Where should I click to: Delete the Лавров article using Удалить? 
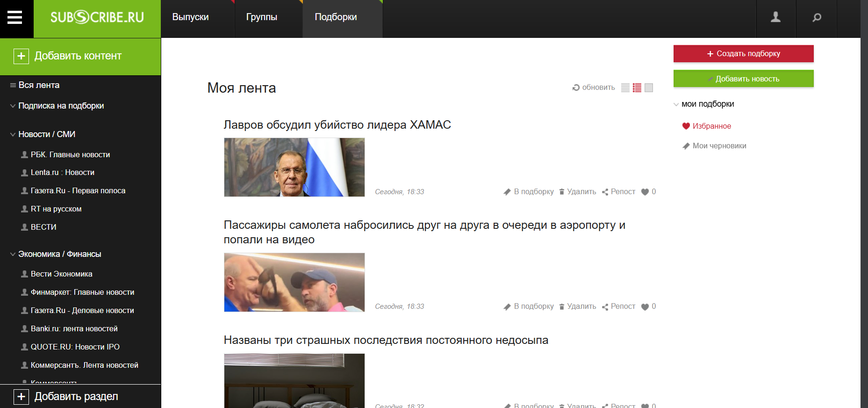click(577, 192)
